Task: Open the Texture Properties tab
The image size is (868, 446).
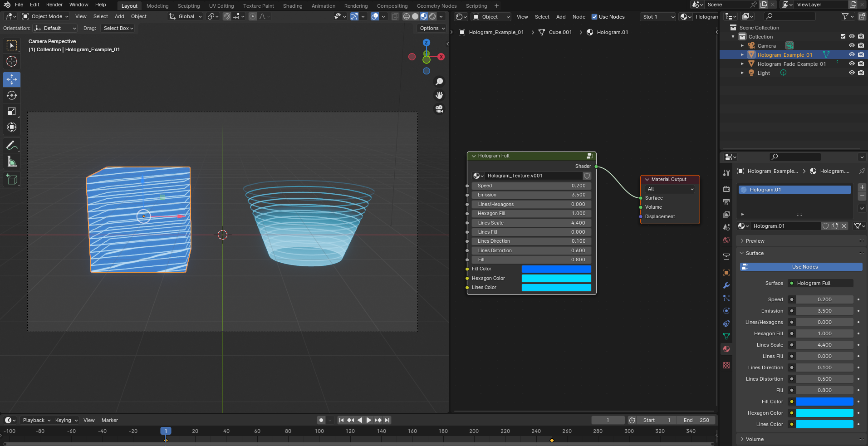Action: [x=726, y=365]
